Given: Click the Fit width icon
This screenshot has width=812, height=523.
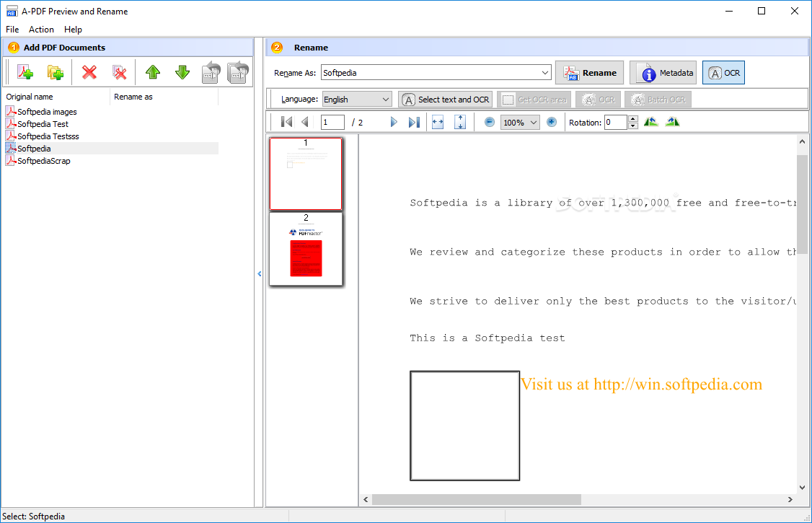Looking at the screenshot, I should point(438,122).
